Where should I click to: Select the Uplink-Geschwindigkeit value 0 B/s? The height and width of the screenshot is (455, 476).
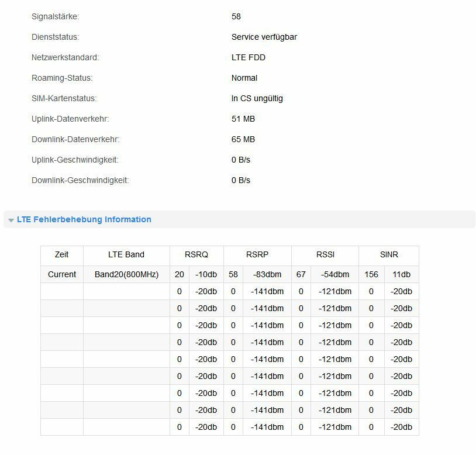click(x=241, y=160)
